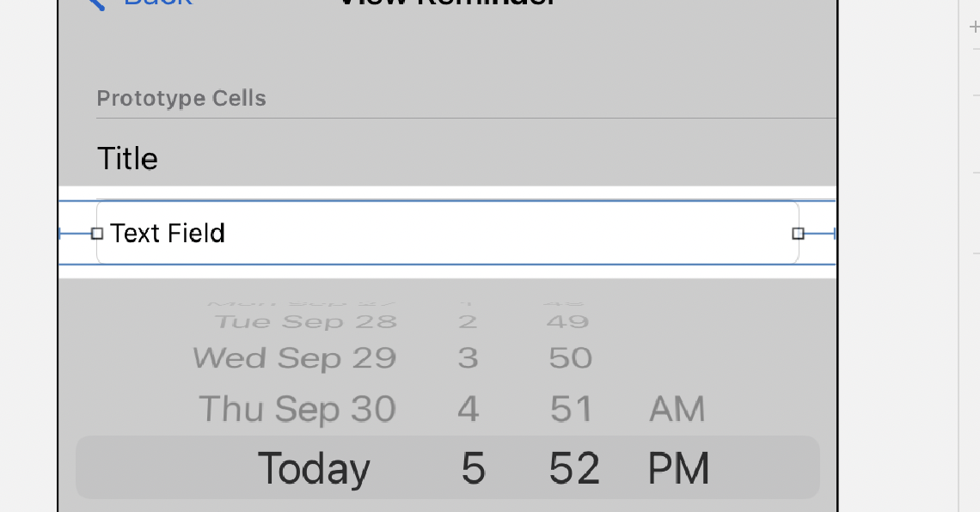This screenshot has height=512, width=980.
Task: Click the plus icon in the right panel
Action: click(974, 27)
